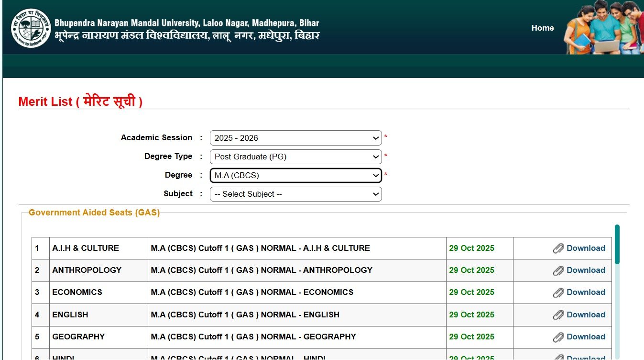Click the paperclip icon for ANTHROPOLOGY row
This screenshot has width=644, height=360.
coord(559,270)
